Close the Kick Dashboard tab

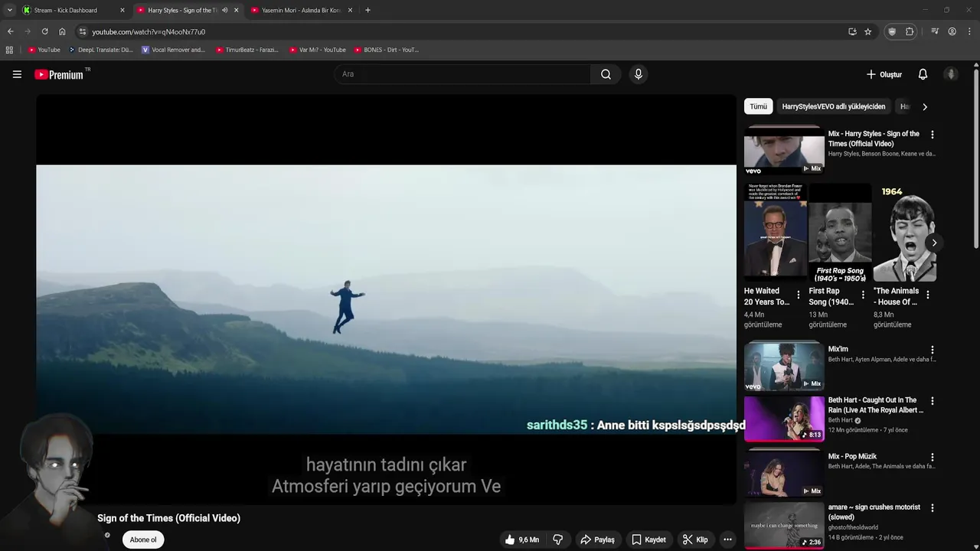coord(122,10)
